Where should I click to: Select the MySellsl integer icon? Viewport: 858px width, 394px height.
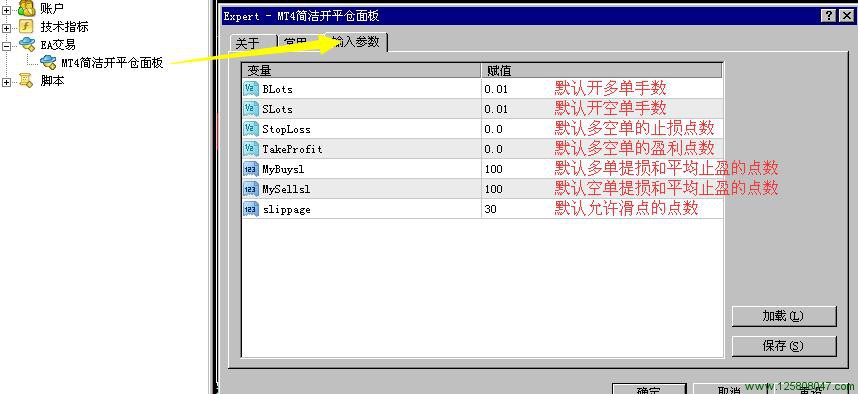[x=251, y=189]
